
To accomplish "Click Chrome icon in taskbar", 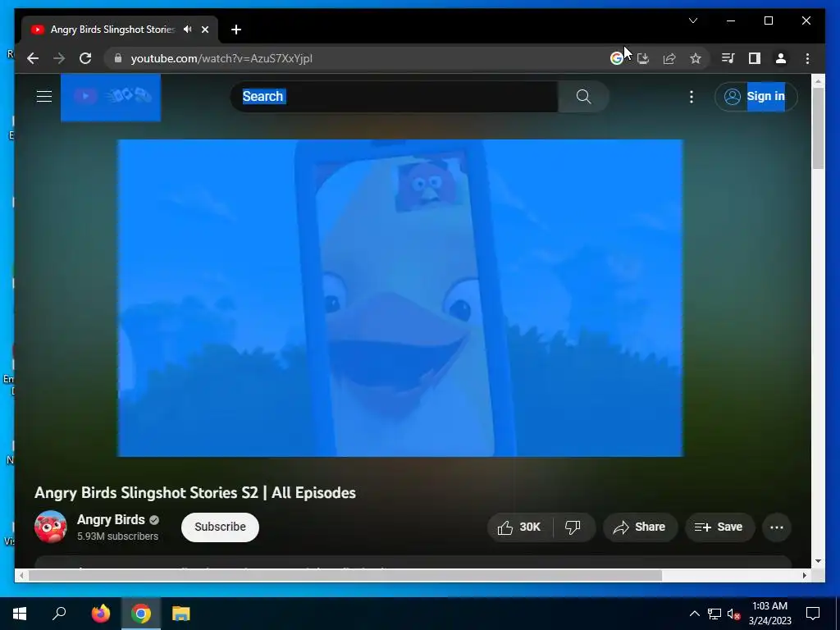I will 141,614.
